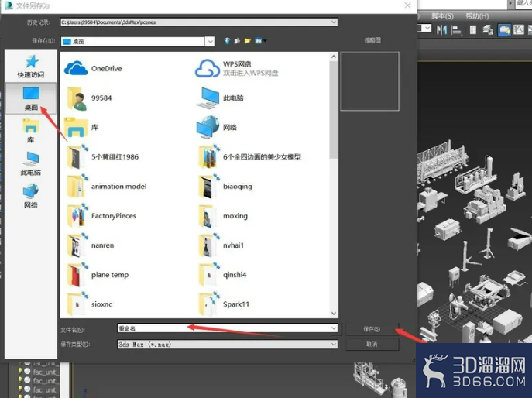Toggle the highlighted Ribbon toolbar button
The width and height of the screenshot is (532, 398).
[x=504, y=30]
